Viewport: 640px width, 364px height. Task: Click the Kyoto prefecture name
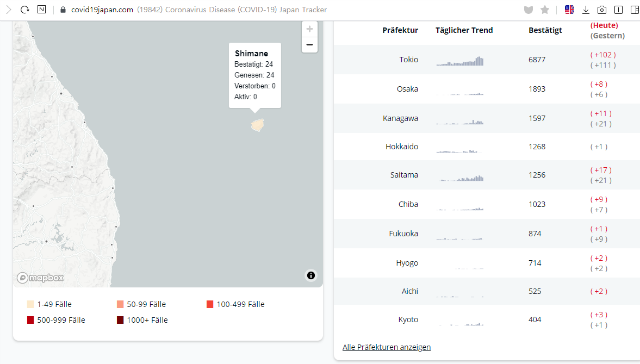[408, 320]
